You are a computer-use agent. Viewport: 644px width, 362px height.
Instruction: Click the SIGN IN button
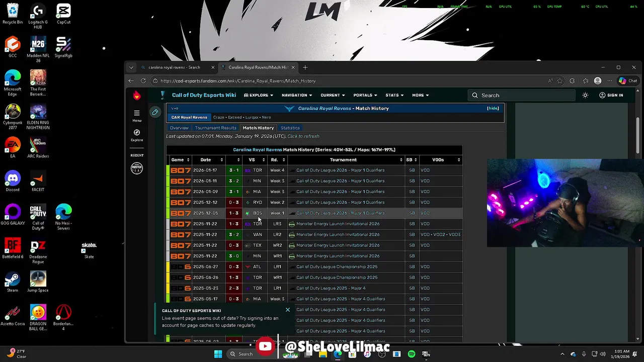611,95
